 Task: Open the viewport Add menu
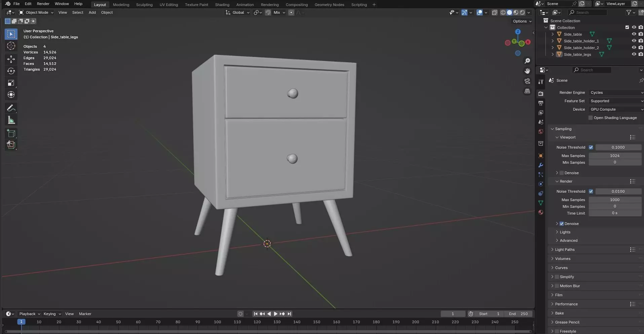(x=92, y=12)
